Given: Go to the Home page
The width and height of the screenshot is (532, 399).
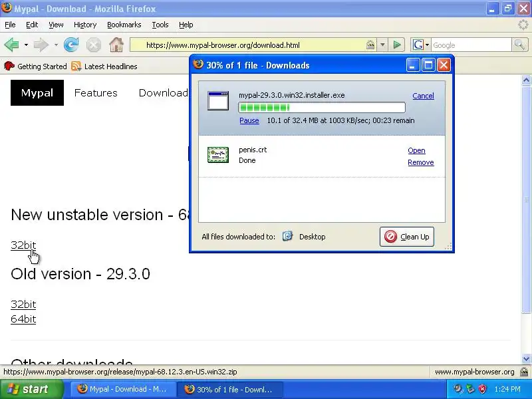Looking at the screenshot, I should [116, 45].
